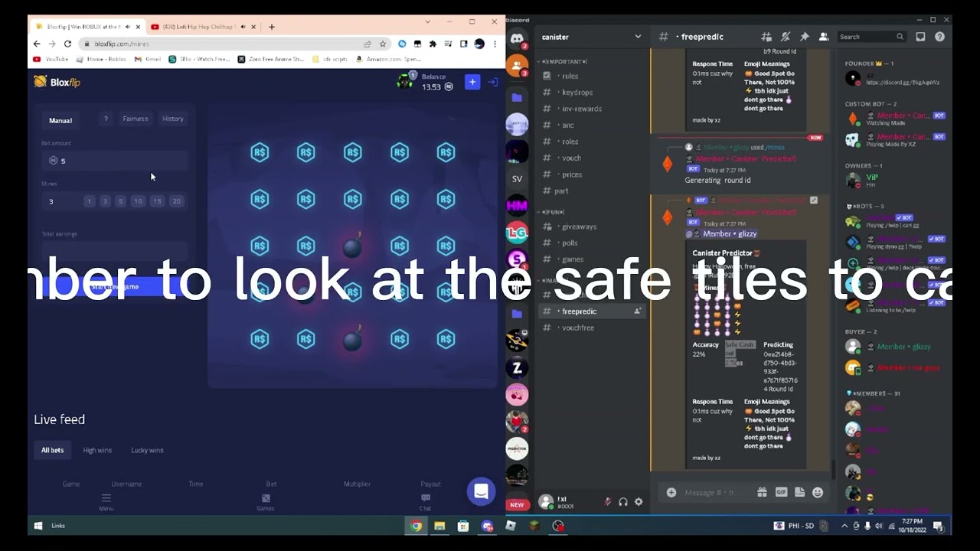
Task: Open emoji picker in message box
Action: [x=818, y=493]
